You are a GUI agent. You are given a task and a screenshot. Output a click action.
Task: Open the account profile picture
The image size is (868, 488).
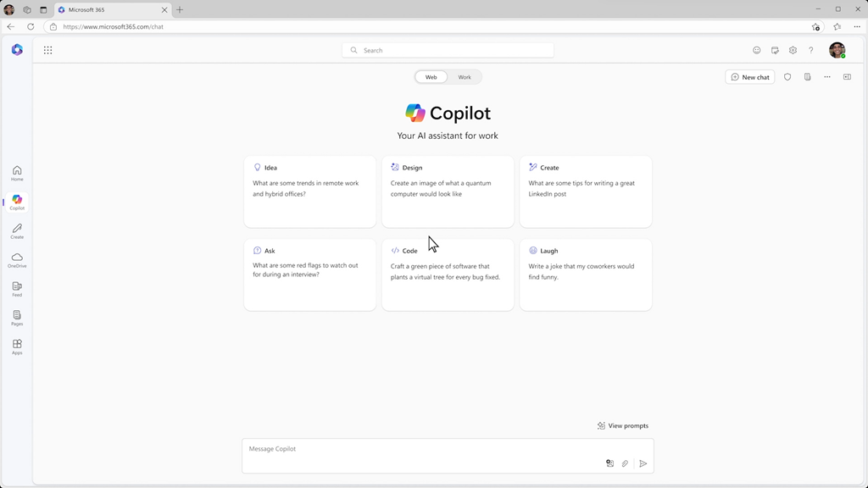click(x=837, y=50)
